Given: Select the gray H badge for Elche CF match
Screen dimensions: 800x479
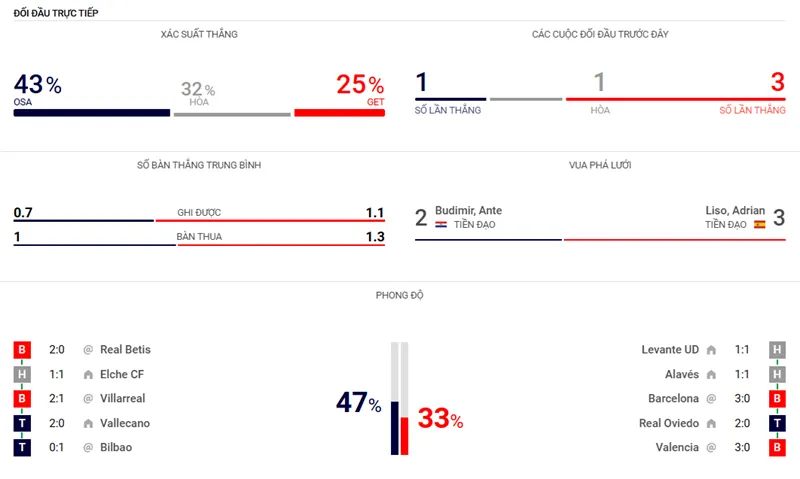Looking at the screenshot, I should pos(22,374).
